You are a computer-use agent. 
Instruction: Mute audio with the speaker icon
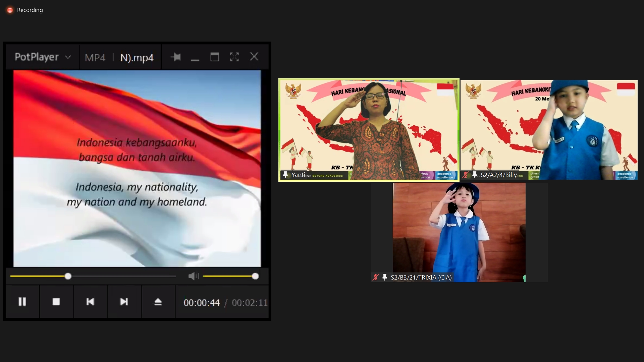[x=193, y=276]
